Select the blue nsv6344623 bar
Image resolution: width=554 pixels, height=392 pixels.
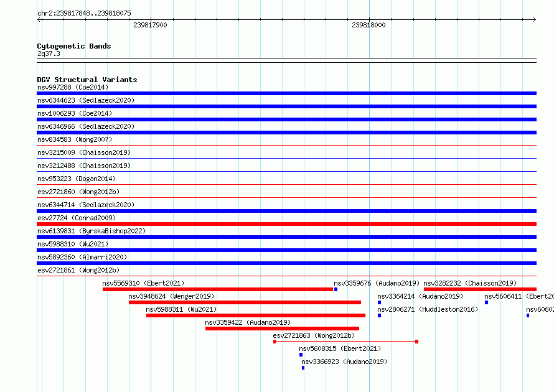pos(286,106)
